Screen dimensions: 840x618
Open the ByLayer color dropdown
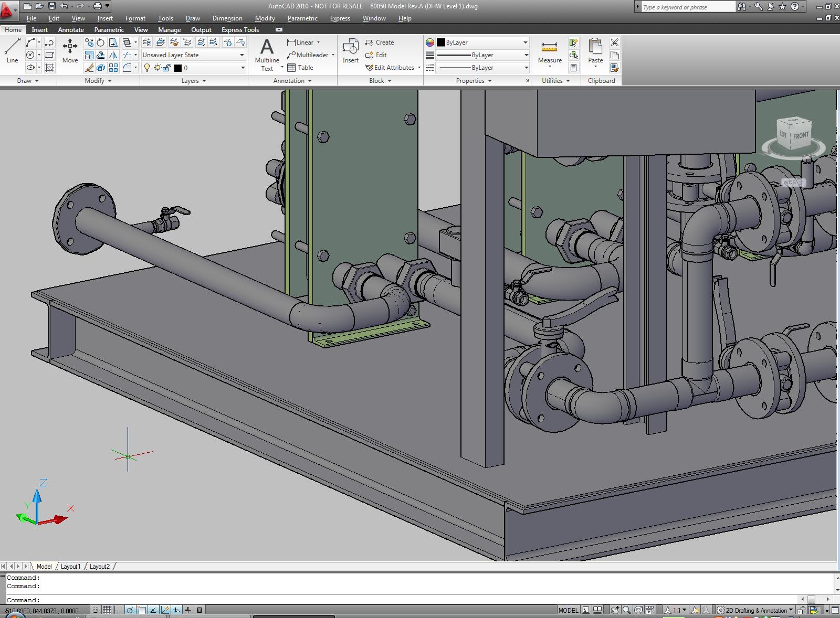pyautogui.click(x=482, y=42)
